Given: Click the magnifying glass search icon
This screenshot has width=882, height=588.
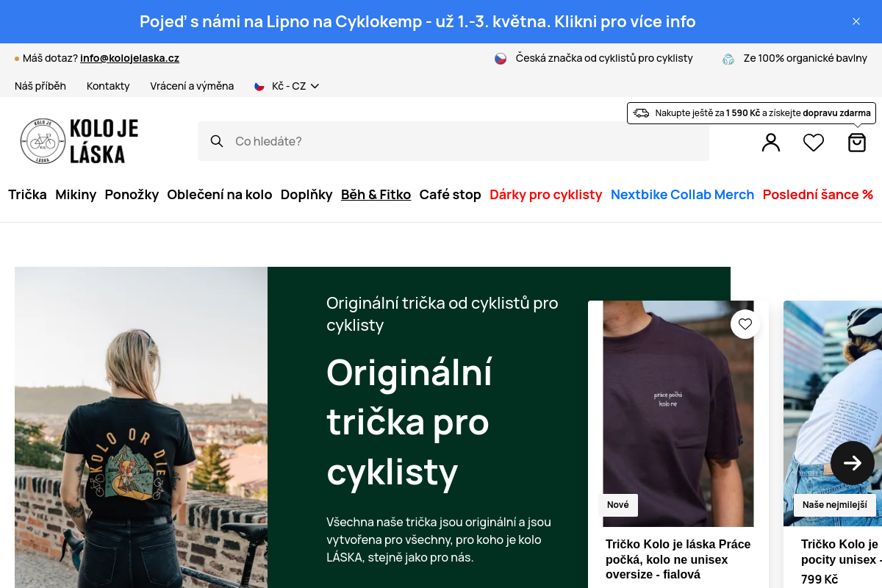Looking at the screenshot, I should tap(217, 141).
